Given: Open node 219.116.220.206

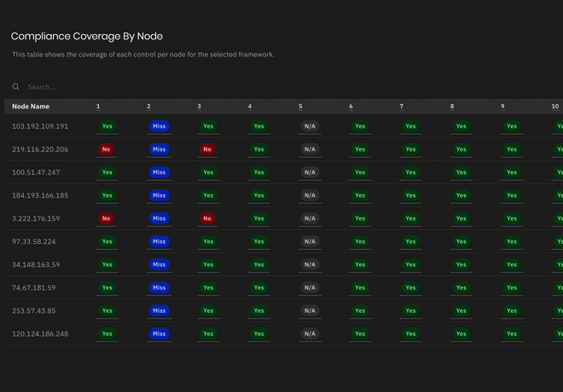Looking at the screenshot, I should [40, 149].
